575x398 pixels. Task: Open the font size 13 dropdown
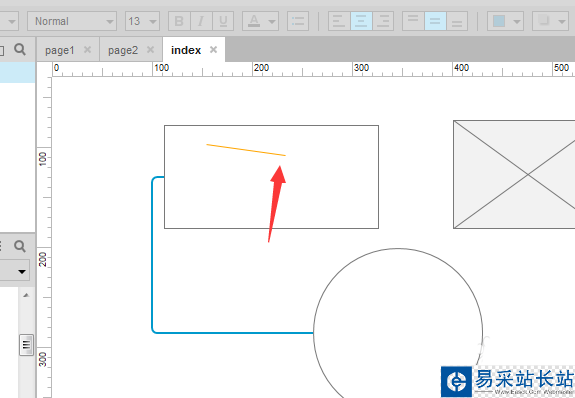[x=142, y=21]
